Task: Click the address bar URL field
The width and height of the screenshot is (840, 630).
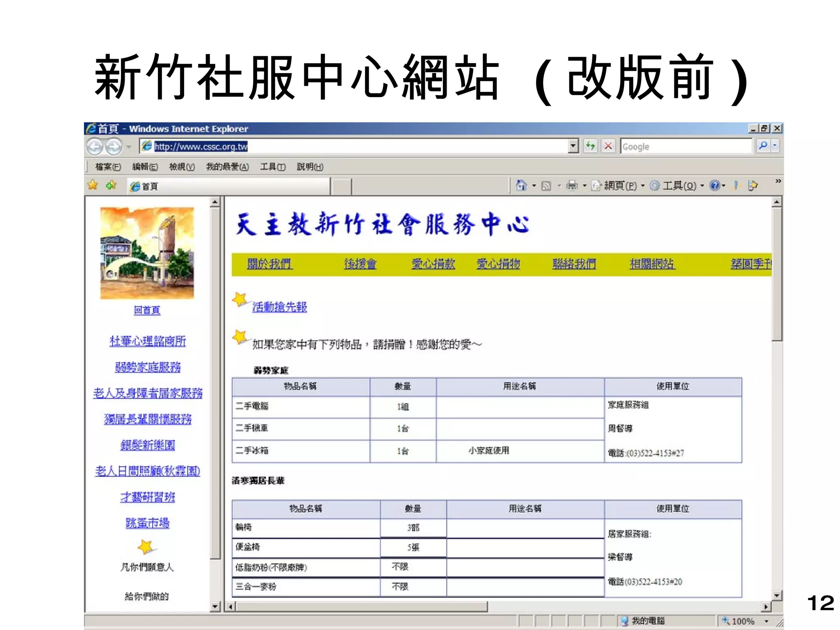Action: click(354, 146)
